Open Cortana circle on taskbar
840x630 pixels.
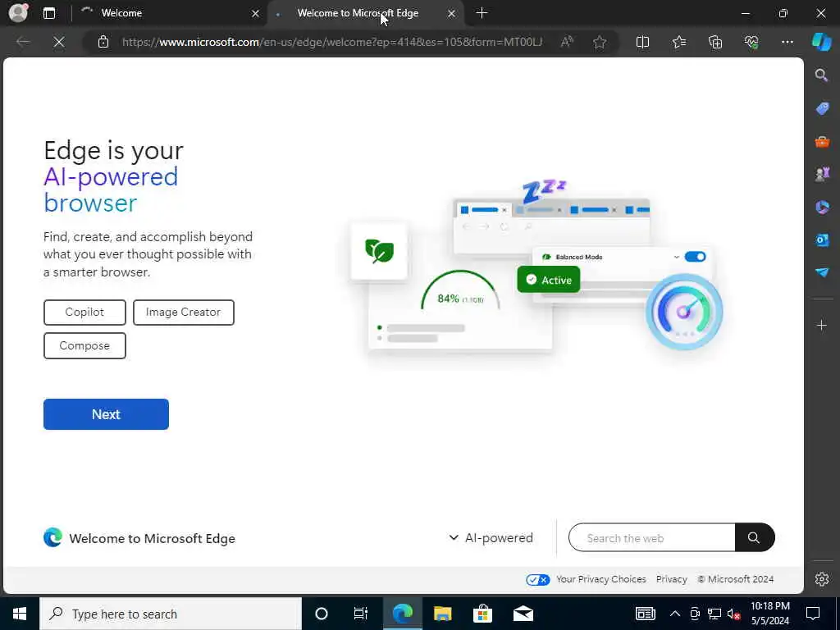pyautogui.click(x=321, y=614)
